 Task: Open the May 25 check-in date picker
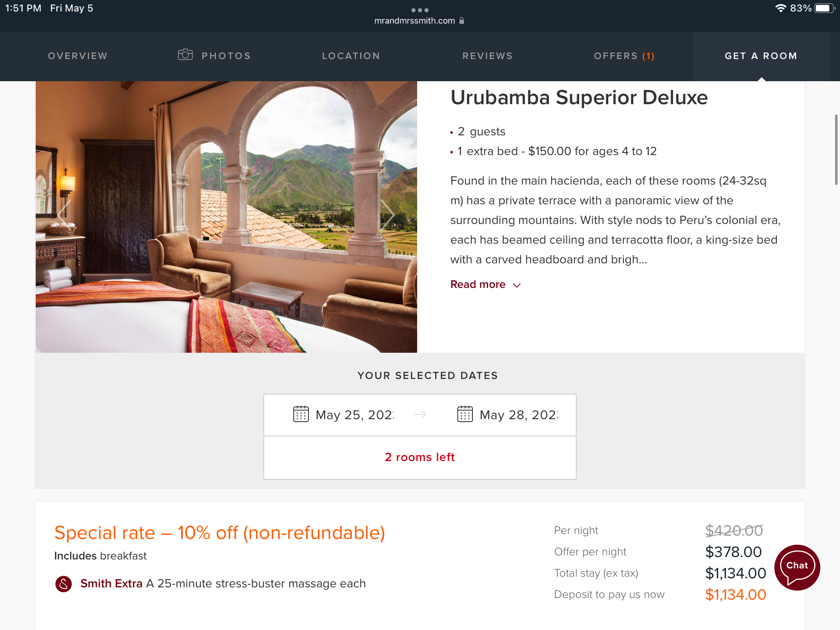point(344,415)
